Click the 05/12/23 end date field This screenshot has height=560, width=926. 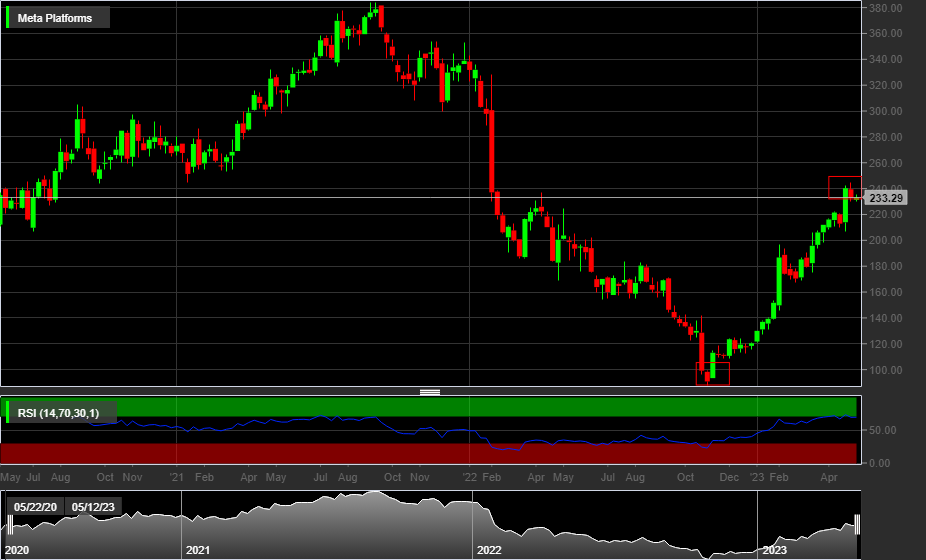pos(93,507)
